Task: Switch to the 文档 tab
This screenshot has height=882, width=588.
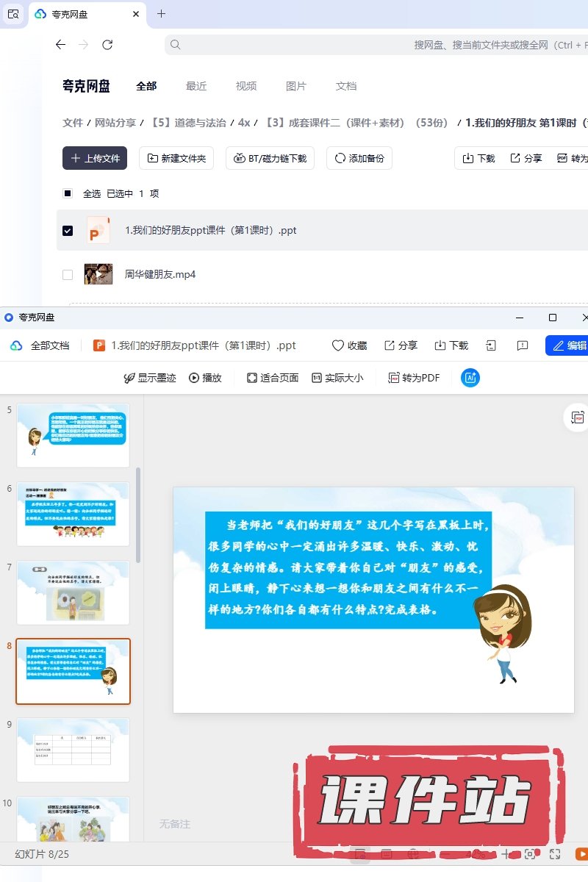Action: click(x=346, y=86)
